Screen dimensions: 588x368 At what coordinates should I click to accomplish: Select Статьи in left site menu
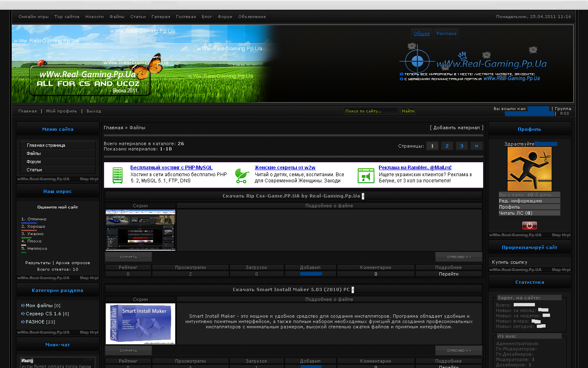coord(58,170)
